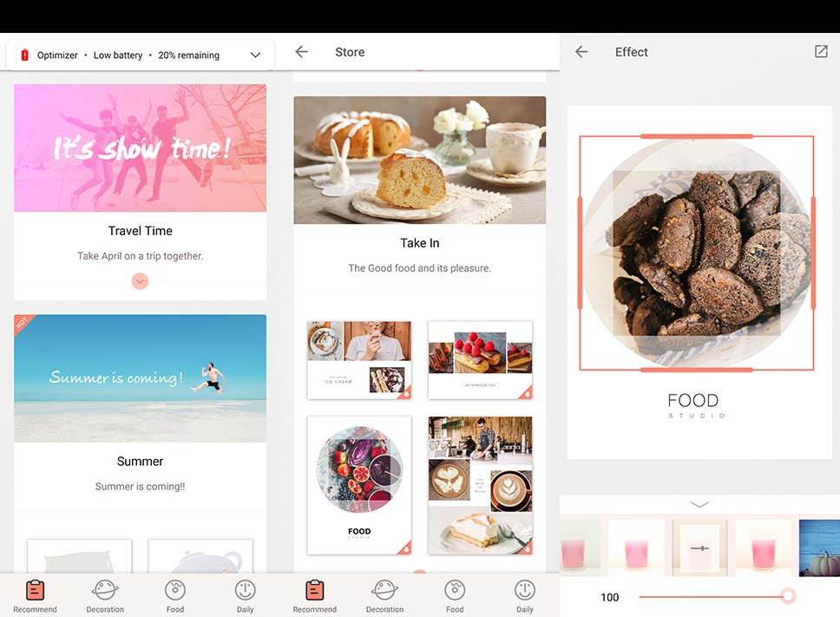Open Decoration tab in left screen
Image resolution: width=840 pixels, height=617 pixels.
tap(105, 596)
